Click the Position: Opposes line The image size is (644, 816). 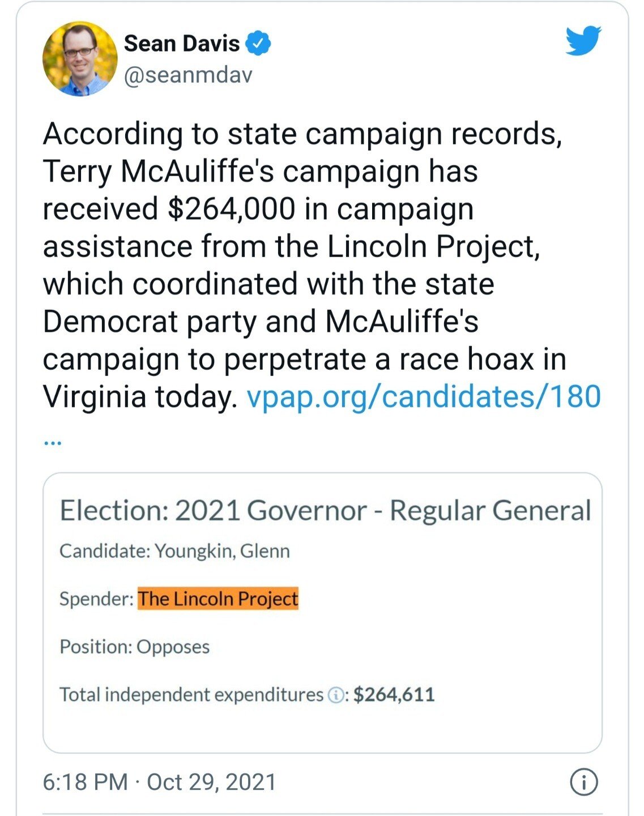click(135, 647)
